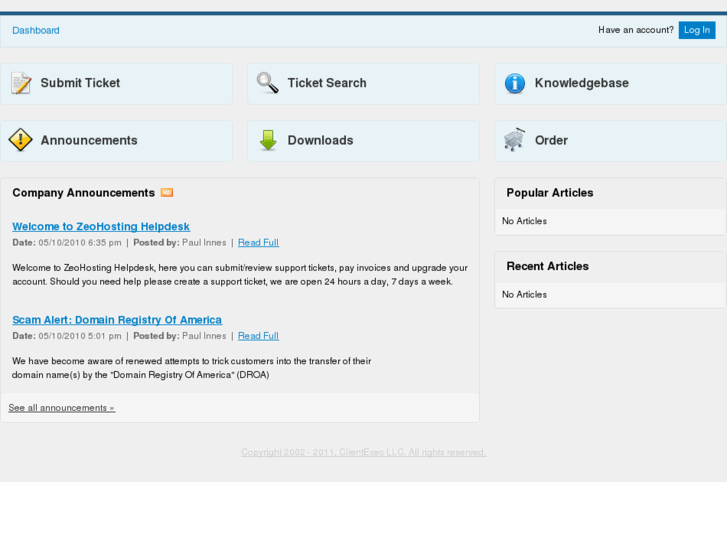Open the Order label
This screenshot has height=545, width=727.
(551, 140)
